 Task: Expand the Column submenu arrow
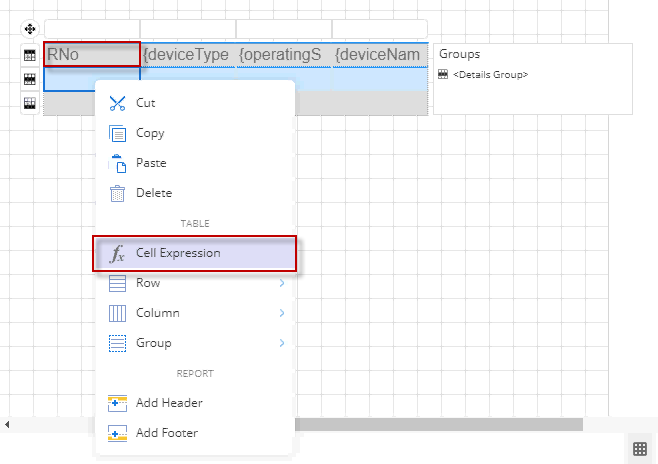pyautogui.click(x=282, y=313)
